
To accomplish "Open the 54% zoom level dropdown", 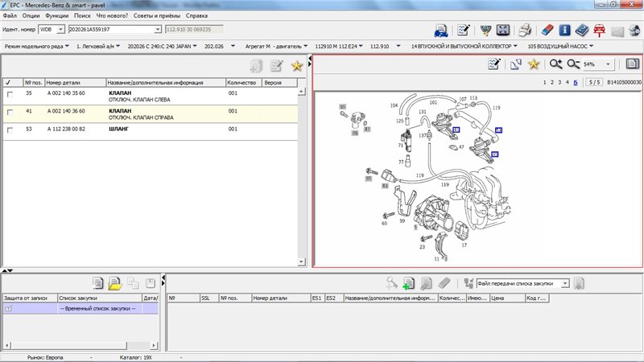I will [608, 64].
